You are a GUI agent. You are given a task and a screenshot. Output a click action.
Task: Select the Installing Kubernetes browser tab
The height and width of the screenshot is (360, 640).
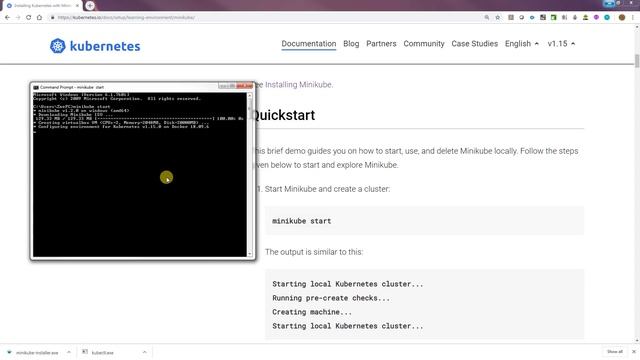[41, 6]
